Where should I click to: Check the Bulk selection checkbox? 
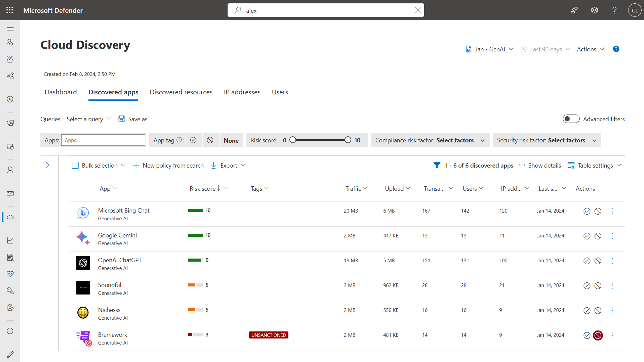point(75,165)
